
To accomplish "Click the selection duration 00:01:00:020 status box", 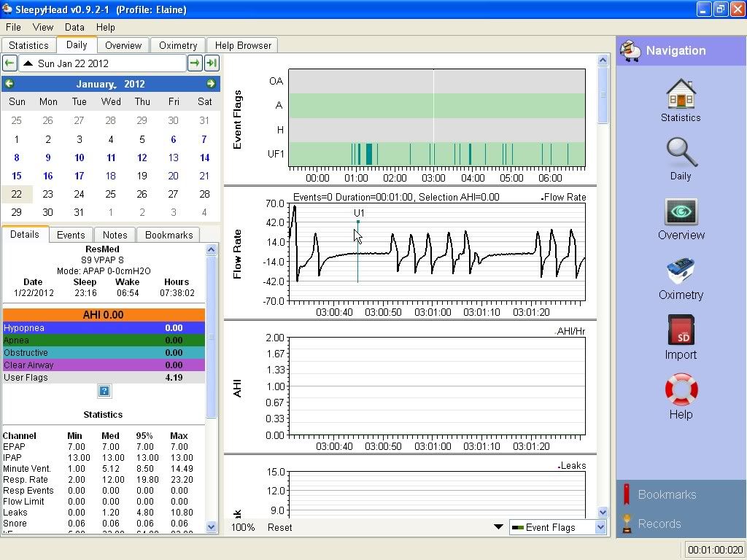I will [x=716, y=550].
